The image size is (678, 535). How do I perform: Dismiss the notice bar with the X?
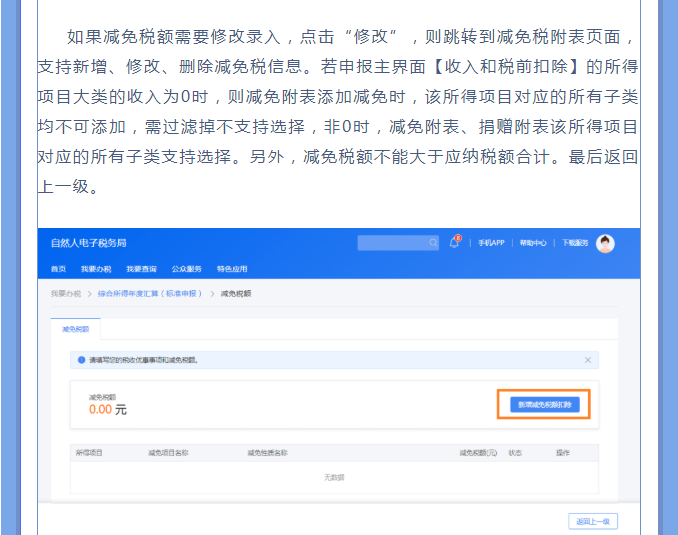click(588, 360)
